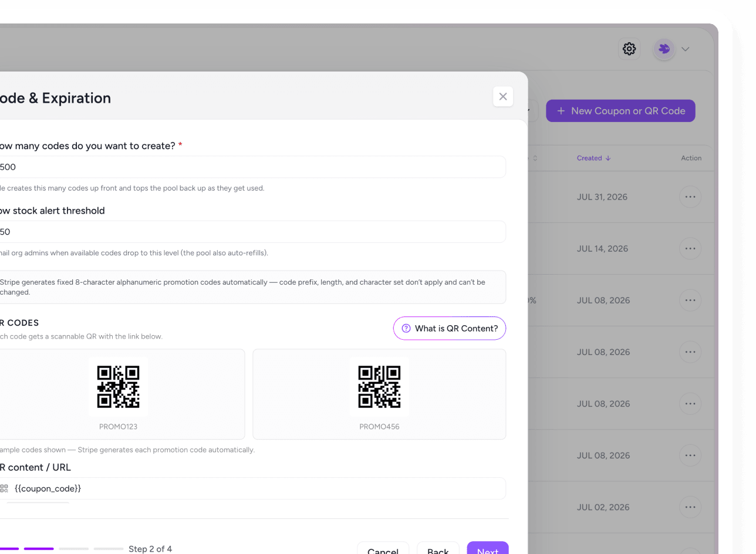This screenshot has width=756, height=554.
Task: Click the JUL 31, 2026 date cell
Action: [x=602, y=197]
